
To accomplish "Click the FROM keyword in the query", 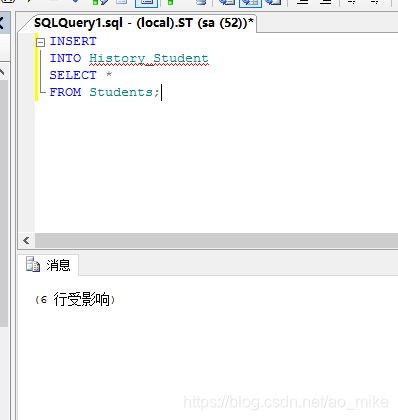I will (65, 92).
